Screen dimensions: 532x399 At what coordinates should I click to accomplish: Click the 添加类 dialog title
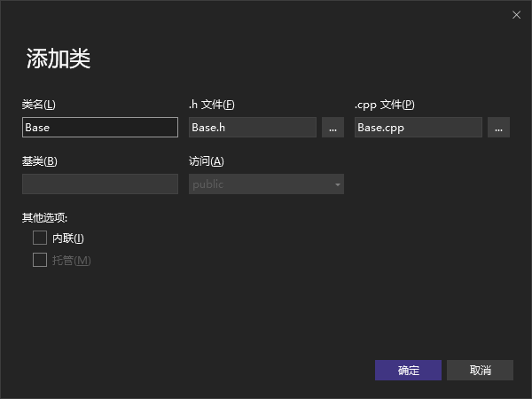point(59,59)
